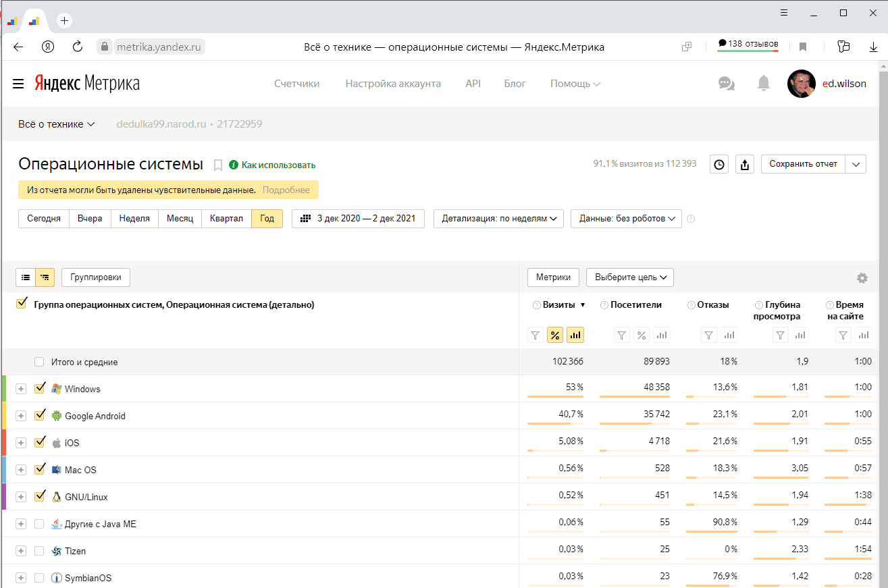Uncheck the Google Android checkbox

tap(40, 415)
